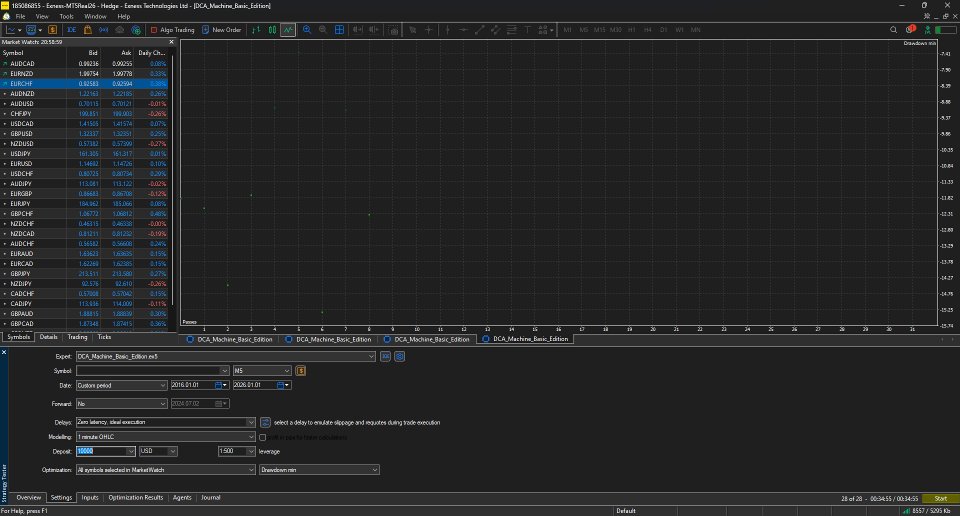The image size is (960, 516).
Task: Open the Signals icon in toolbar
Action: coord(103,29)
